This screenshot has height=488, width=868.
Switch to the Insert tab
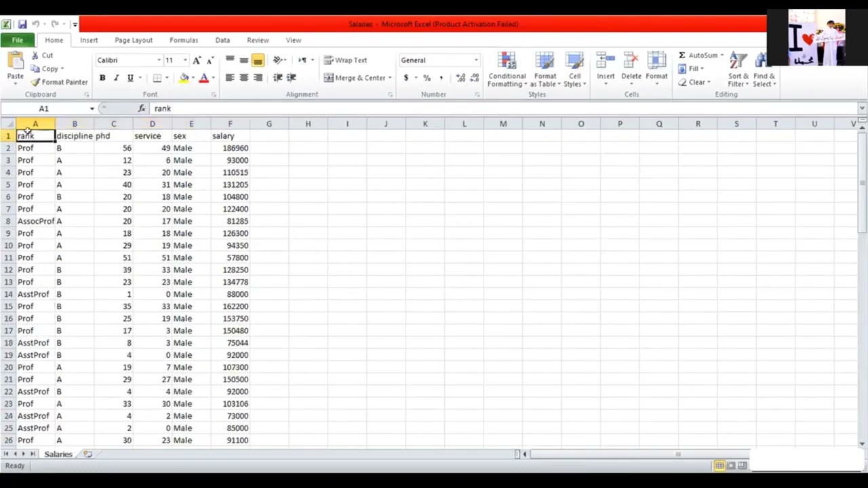point(89,40)
